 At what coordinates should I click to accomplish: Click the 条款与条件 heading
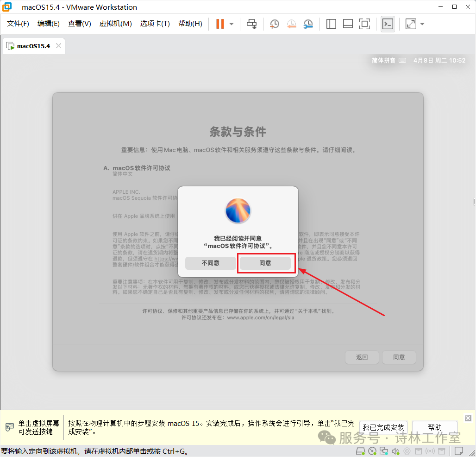238,132
